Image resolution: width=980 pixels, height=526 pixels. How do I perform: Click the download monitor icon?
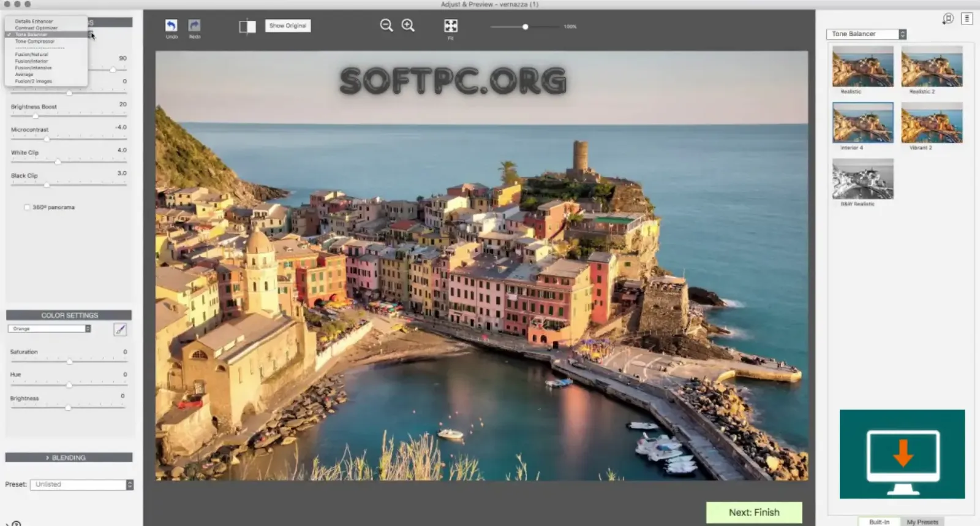tap(902, 454)
